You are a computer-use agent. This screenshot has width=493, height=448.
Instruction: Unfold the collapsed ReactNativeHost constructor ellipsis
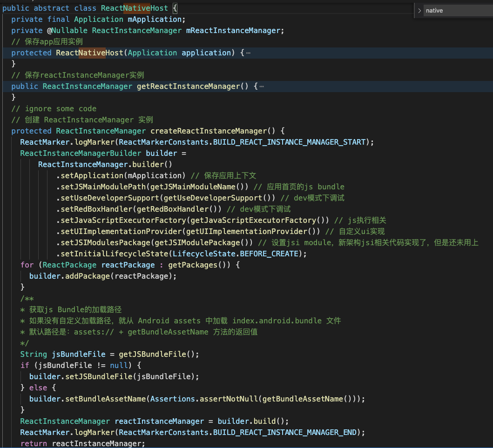click(x=248, y=53)
